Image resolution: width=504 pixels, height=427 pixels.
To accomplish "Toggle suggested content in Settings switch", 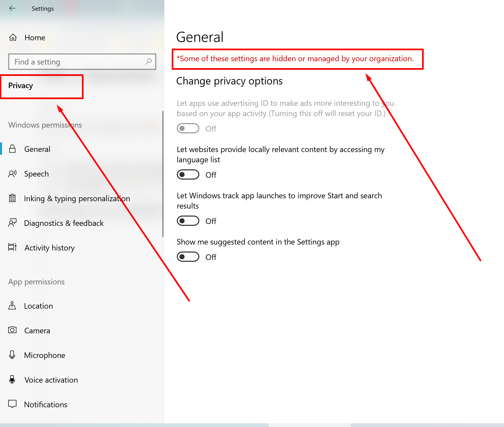I will click(188, 257).
